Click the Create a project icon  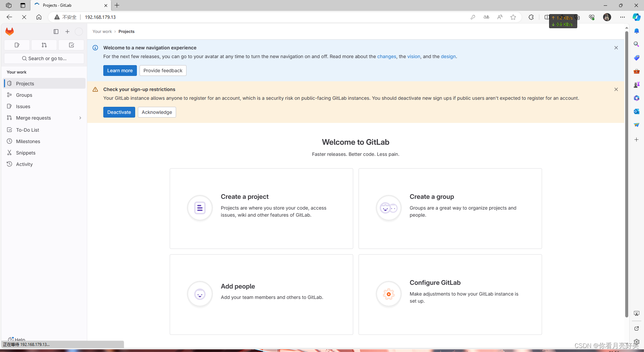pos(200,208)
